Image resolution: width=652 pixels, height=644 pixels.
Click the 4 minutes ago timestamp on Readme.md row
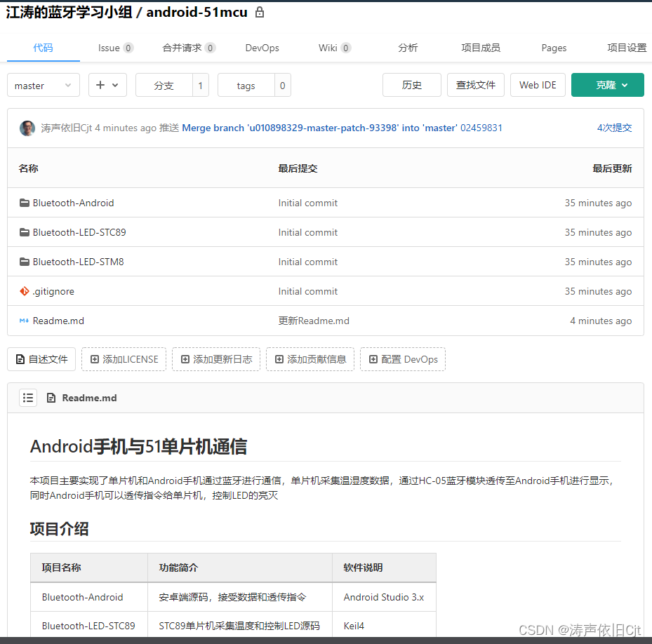click(x=601, y=321)
